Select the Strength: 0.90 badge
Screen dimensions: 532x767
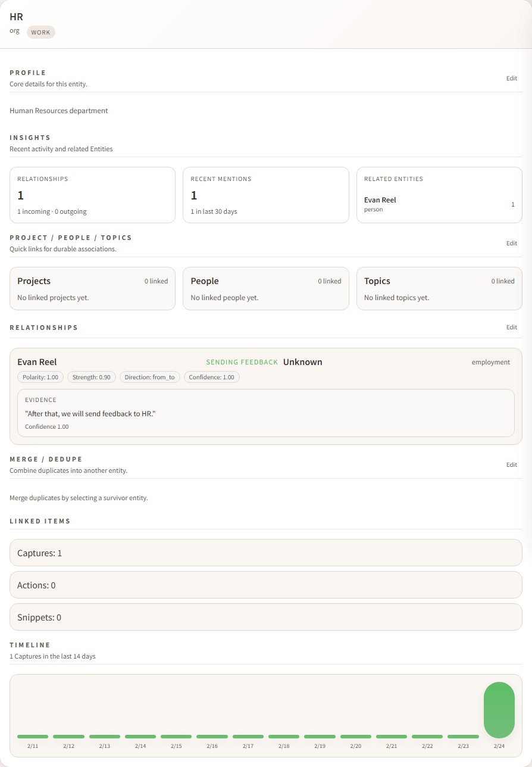pos(91,376)
